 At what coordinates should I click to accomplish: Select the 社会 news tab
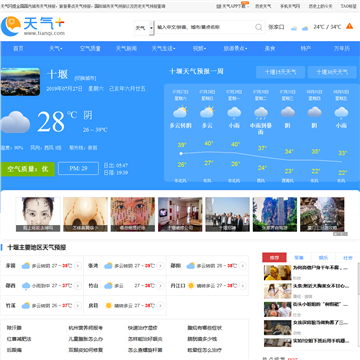[348, 258]
